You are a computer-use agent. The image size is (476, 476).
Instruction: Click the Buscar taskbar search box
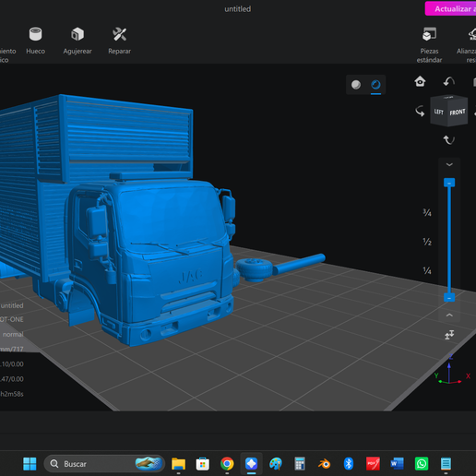pyautogui.click(x=104, y=464)
